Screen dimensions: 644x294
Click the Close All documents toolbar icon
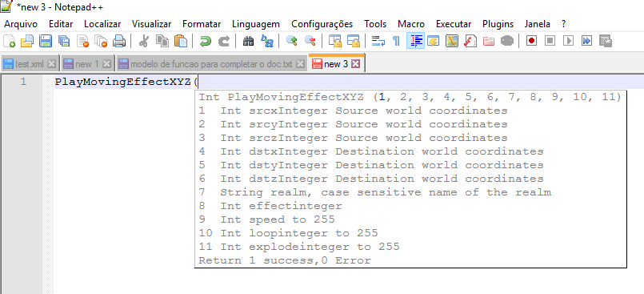pyautogui.click(x=101, y=41)
